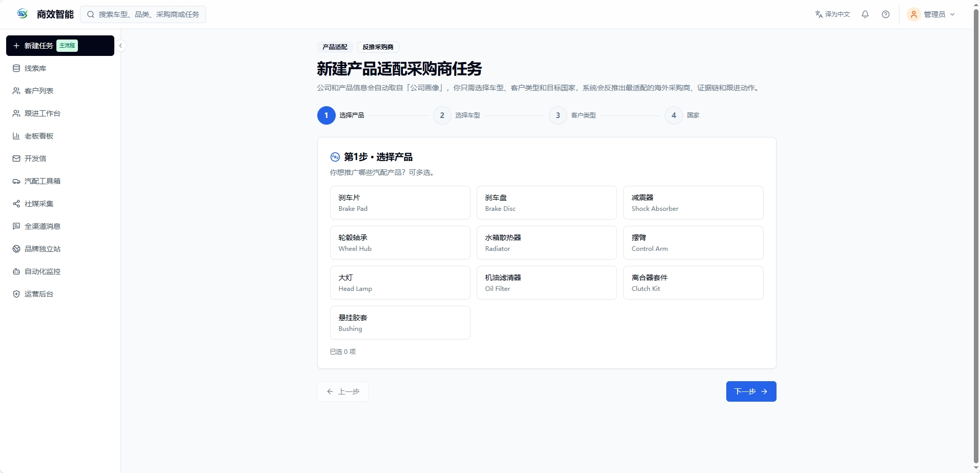Click the 已选 0 项 counter text
The height and width of the screenshot is (473, 980).
tap(343, 352)
